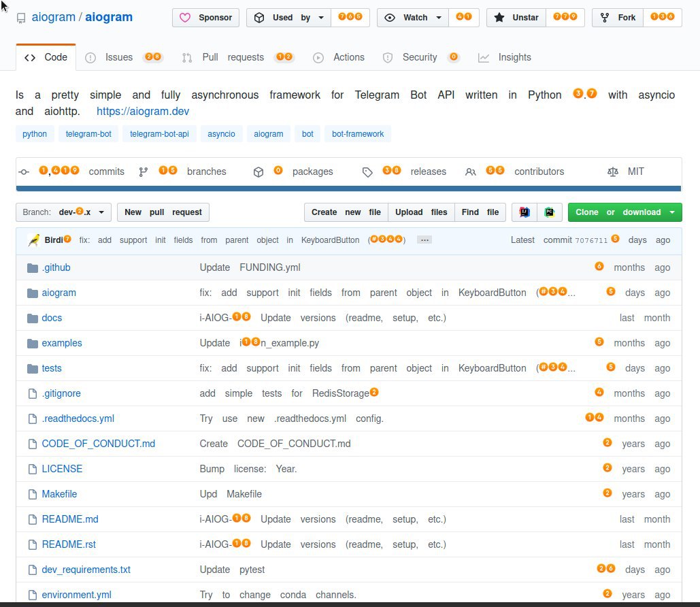Click the bot-framework topic tag
This screenshot has height=607, width=700.
click(x=358, y=133)
